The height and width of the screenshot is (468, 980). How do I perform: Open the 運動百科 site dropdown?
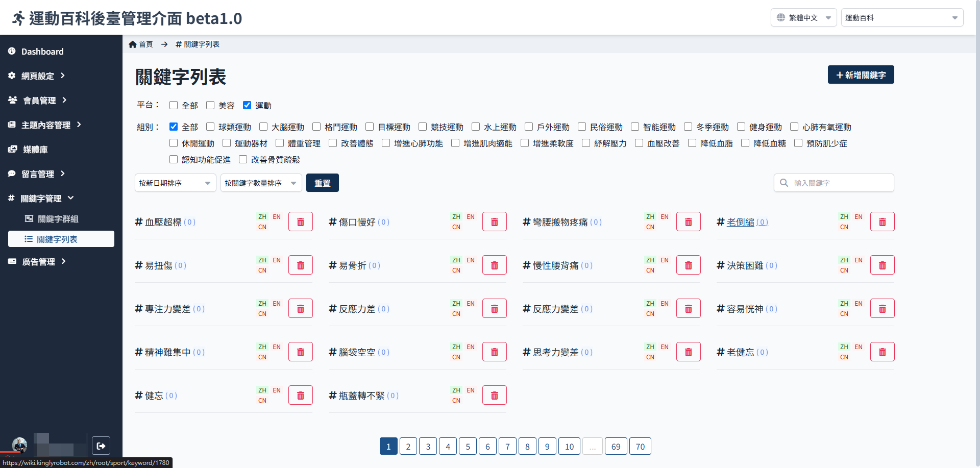click(902, 17)
